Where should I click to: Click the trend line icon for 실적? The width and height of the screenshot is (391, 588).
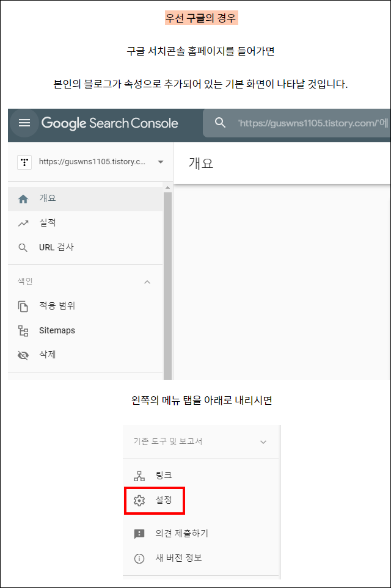point(23,223)
